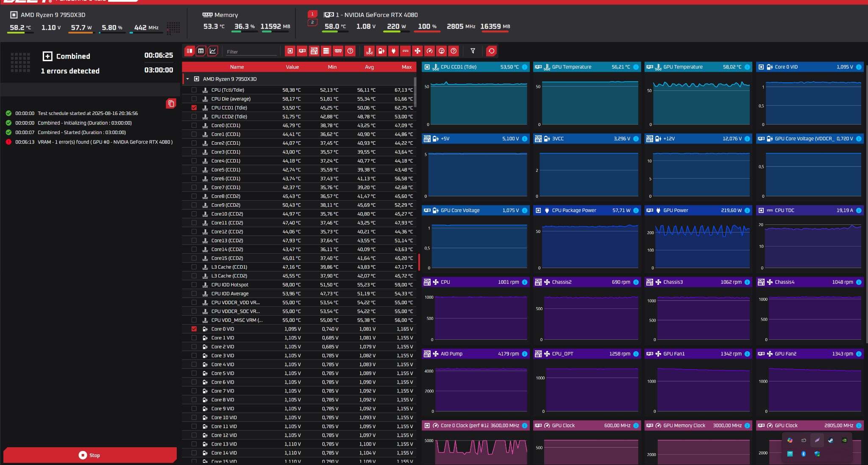The width and height of the screenshot is (868, 465).
Task: Switch to table-only monitoring view
Action: click(201, 51)
